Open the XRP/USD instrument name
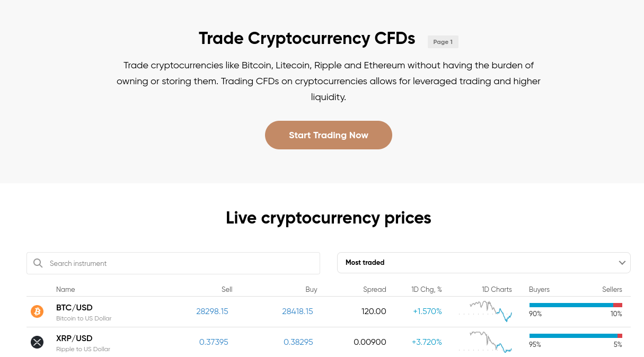This screenshot has height=357, width=644. pyautogui.click(x=74, y=338)
